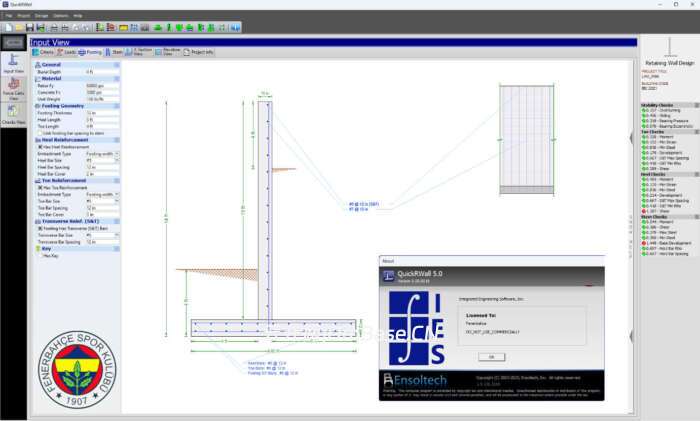Open Toe Bar Size dropdown
Viewport: 700px width, 421px height.
point(117,201)
